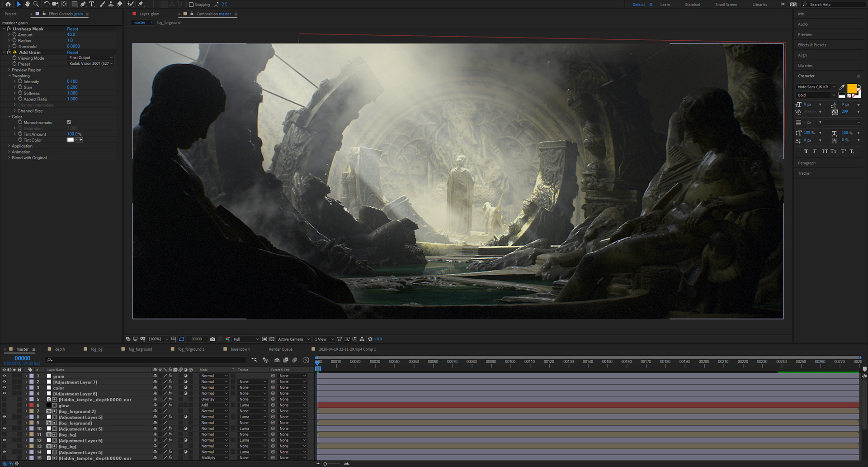This screenshot has height=467, width=868.
Task: Select the Pen tool in toolbar
Action: pyautogui.click(x=83, y=4)
